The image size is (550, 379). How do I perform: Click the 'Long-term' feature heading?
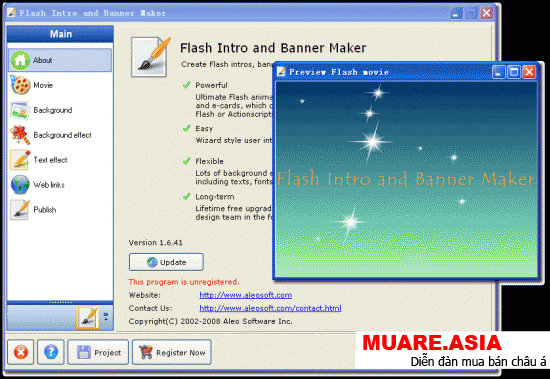215,197
